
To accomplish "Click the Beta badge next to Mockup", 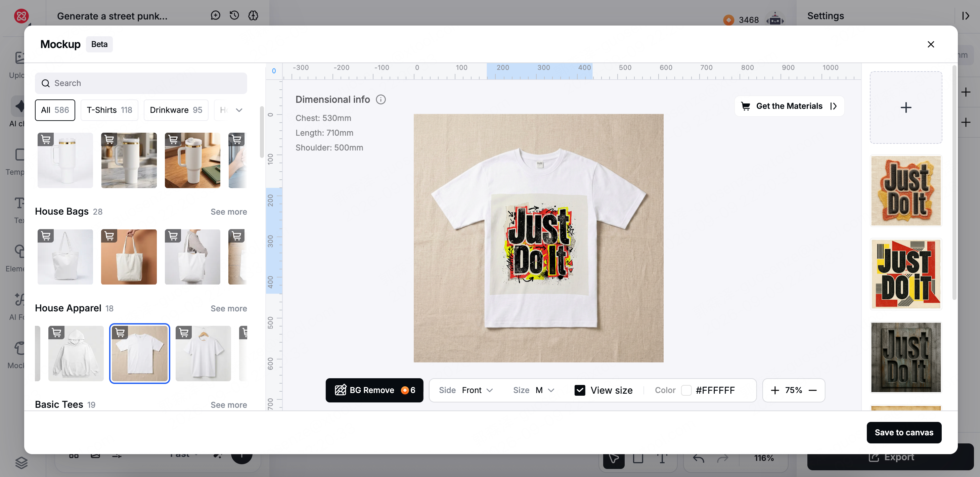I will tap(99, 44).
